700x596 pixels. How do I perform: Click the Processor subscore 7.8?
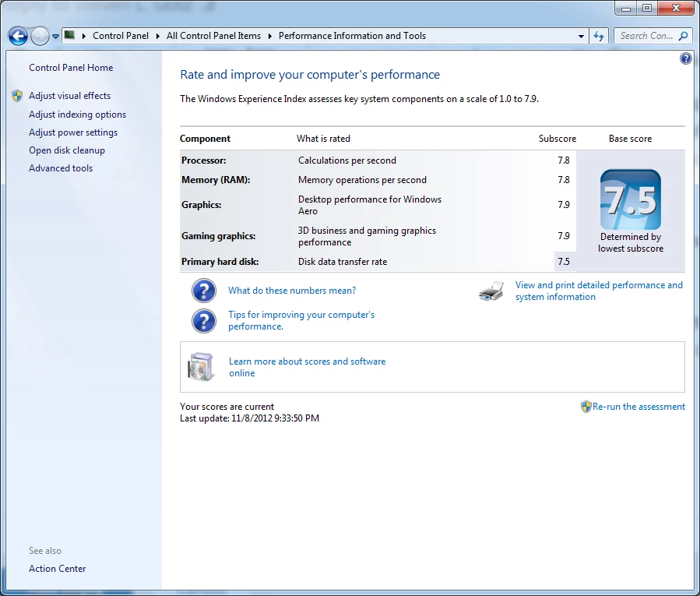pyautogui.click(x=564, y=160)
